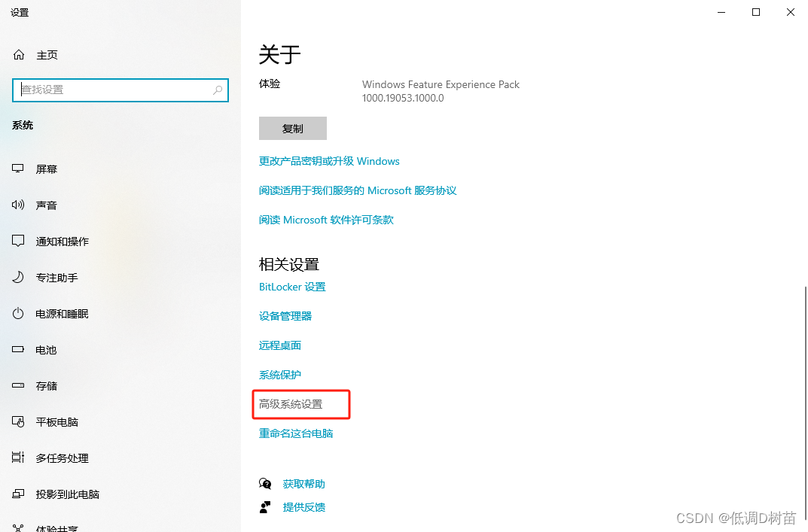This screenshot has height=532, width=808.
Task: Open 更改产品密钥或升级 Windows link
Action: click(329, 161)
